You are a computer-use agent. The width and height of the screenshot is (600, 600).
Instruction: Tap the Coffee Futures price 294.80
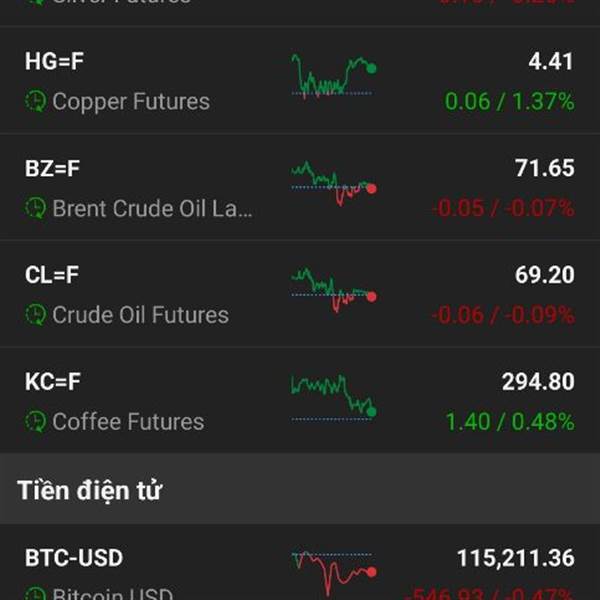tap(538, 382)
